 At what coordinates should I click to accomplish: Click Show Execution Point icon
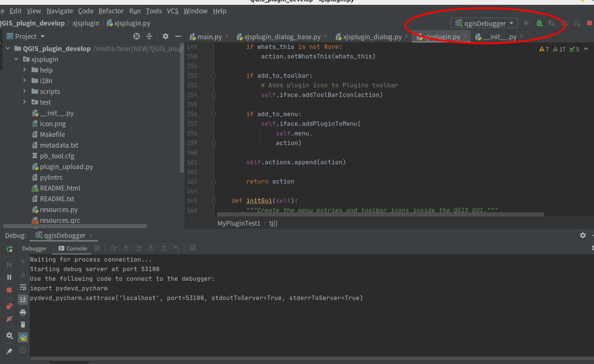click(97, 248)
